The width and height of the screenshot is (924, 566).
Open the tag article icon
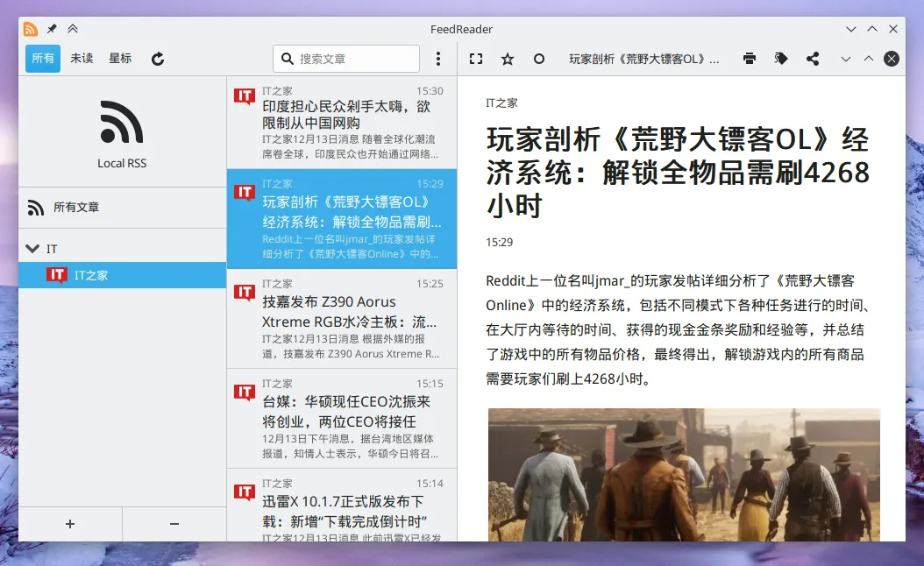[x=781, y=59]
